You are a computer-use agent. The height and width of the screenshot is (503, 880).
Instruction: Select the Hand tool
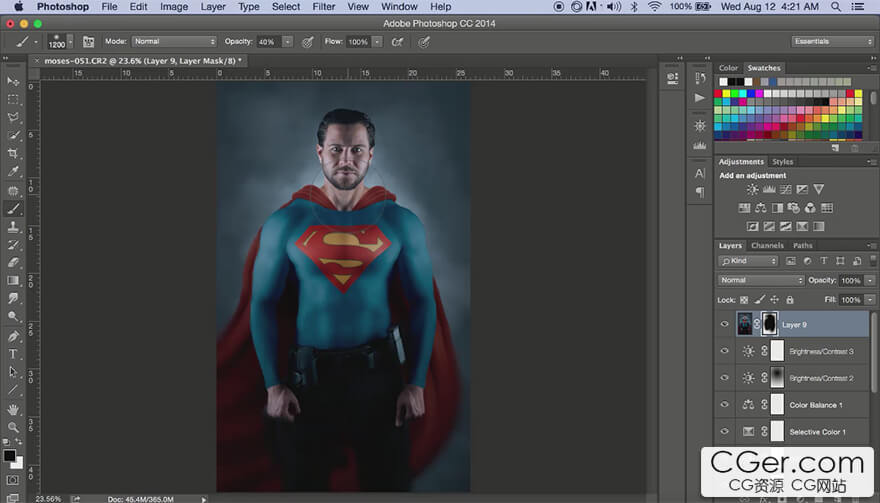12,410
